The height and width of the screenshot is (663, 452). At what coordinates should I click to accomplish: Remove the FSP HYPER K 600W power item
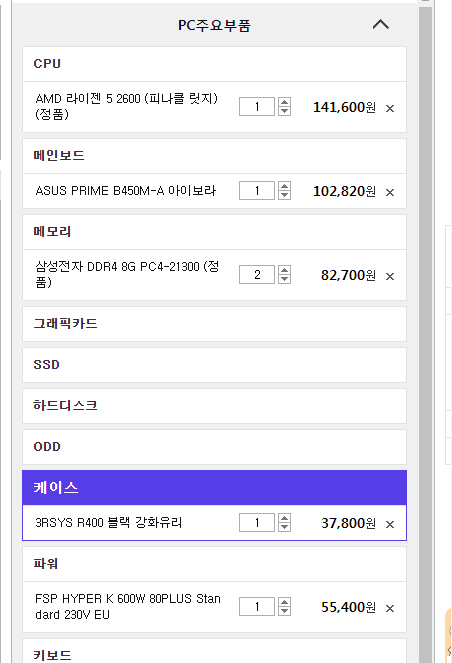pos(390,608)
